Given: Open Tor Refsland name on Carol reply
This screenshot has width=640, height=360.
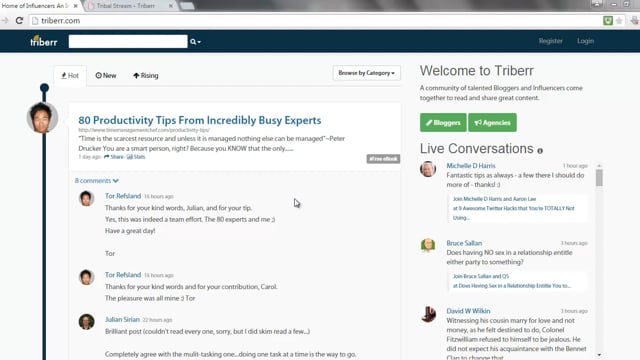Looking at the screenshot, I should pyautogui.click(x=123, y=275).
